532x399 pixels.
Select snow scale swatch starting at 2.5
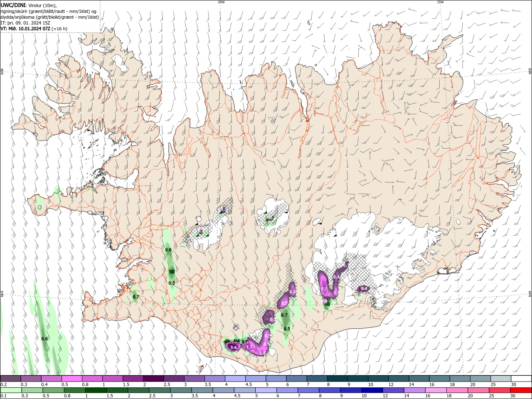pyautogui.click(x=174, y=379)
